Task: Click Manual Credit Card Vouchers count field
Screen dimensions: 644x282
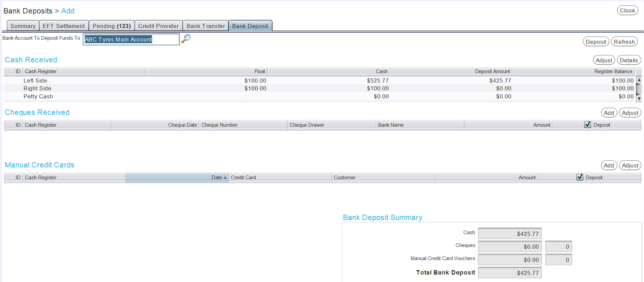Action: [559, 260]
